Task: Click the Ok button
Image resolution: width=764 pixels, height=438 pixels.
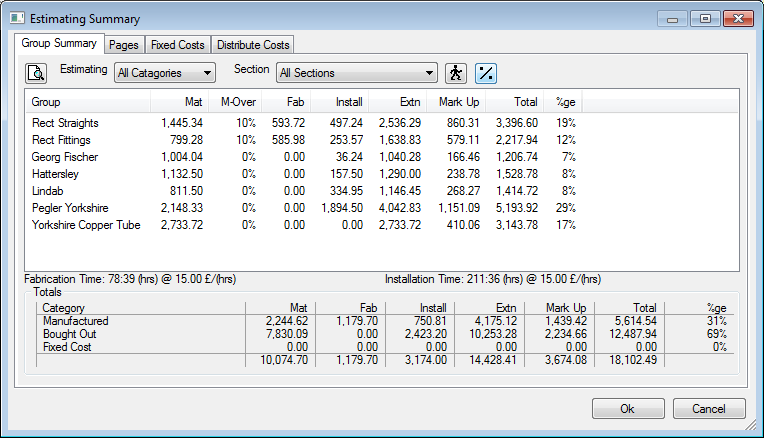Action: click(x=628, y=409)
